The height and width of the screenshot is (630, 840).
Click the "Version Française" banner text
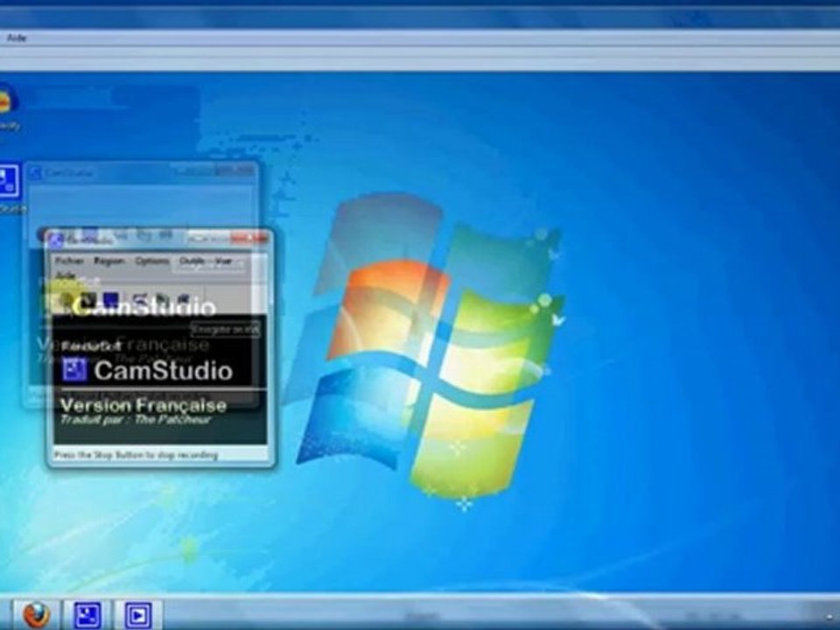tap(143, 405)
